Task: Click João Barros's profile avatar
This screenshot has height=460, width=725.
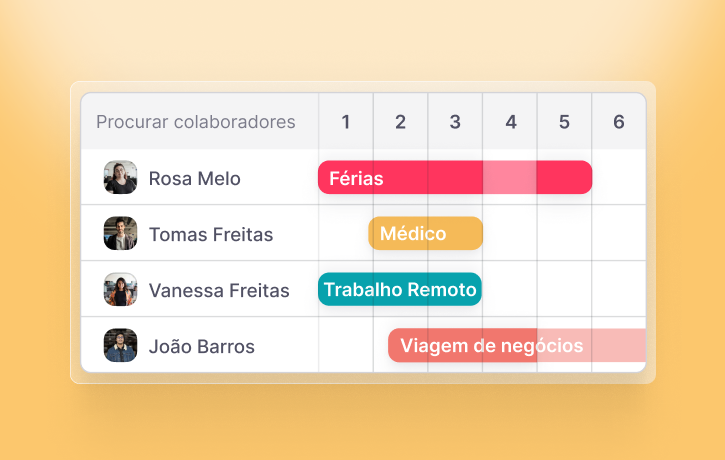Action: coord(120,346)
